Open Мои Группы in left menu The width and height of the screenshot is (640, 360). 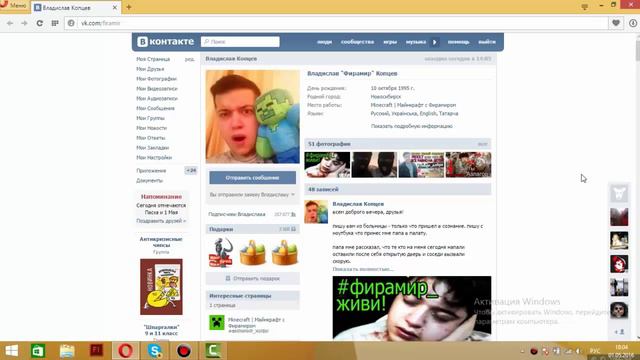click(x=151, y=118)
